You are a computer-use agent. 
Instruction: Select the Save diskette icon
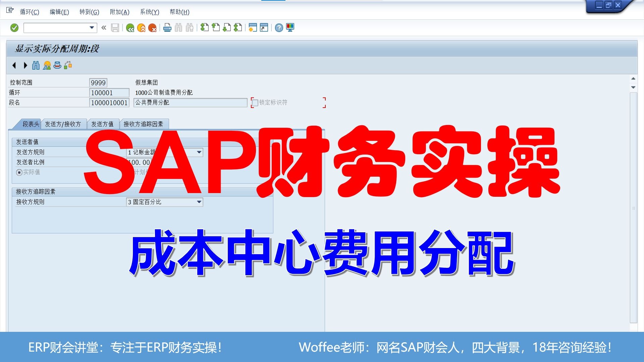(x=115, y=28)
